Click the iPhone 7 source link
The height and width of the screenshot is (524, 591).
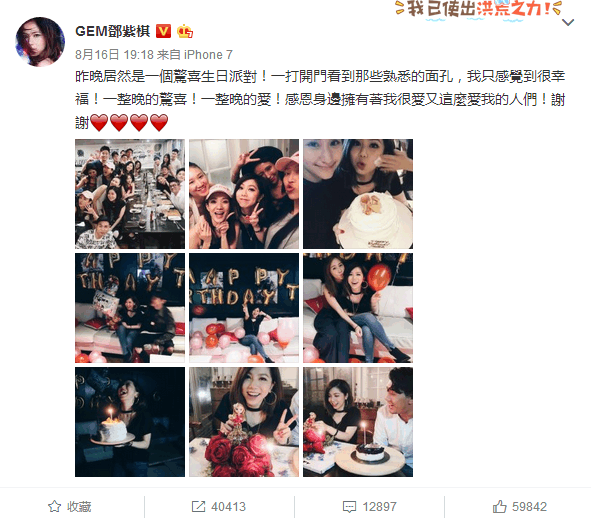coord(208,55)
